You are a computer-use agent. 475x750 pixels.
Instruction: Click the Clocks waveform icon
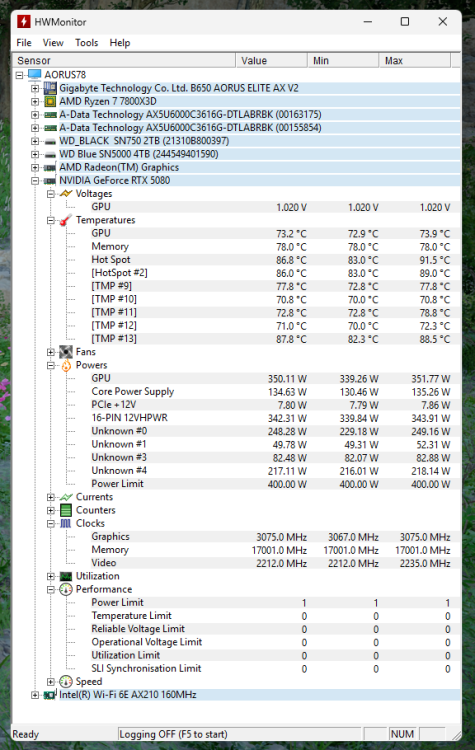coord(66,523)
